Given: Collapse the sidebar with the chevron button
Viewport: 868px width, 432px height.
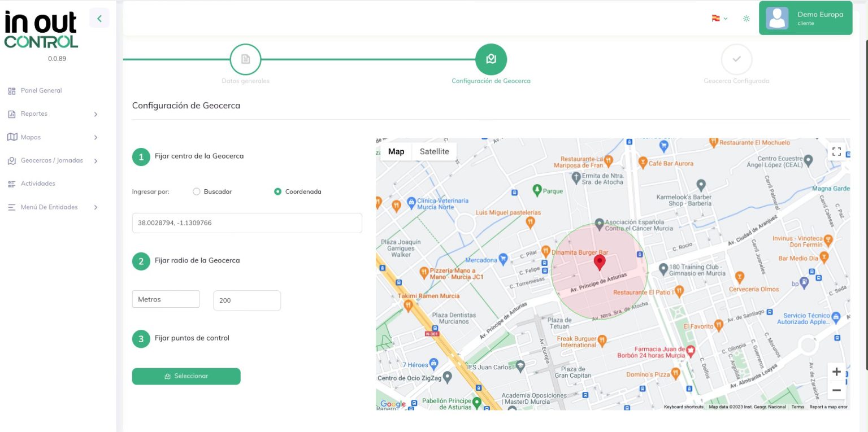Looking at the screenshot, I should 99,19.
